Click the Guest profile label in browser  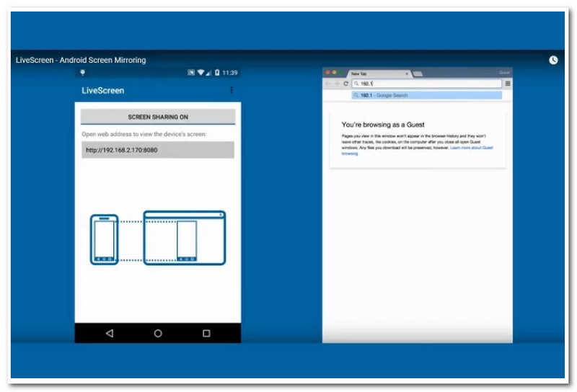503,73
